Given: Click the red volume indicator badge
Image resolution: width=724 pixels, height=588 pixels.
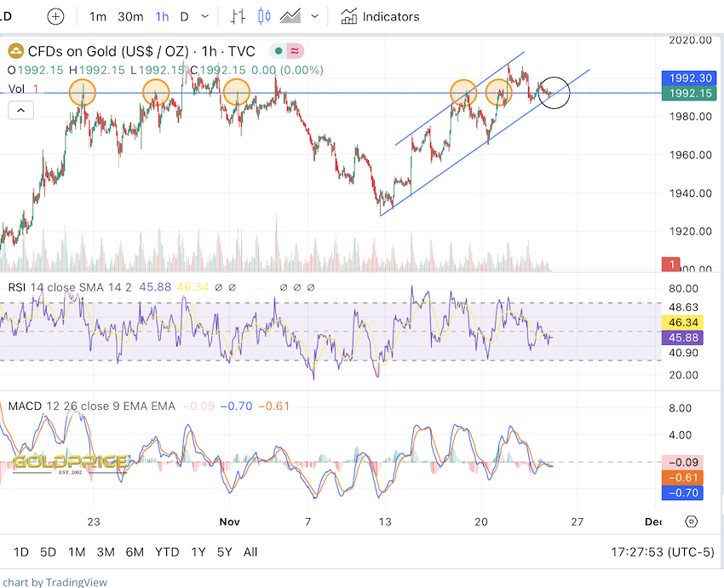Looking at the screenshot, I should click(673, 265).
